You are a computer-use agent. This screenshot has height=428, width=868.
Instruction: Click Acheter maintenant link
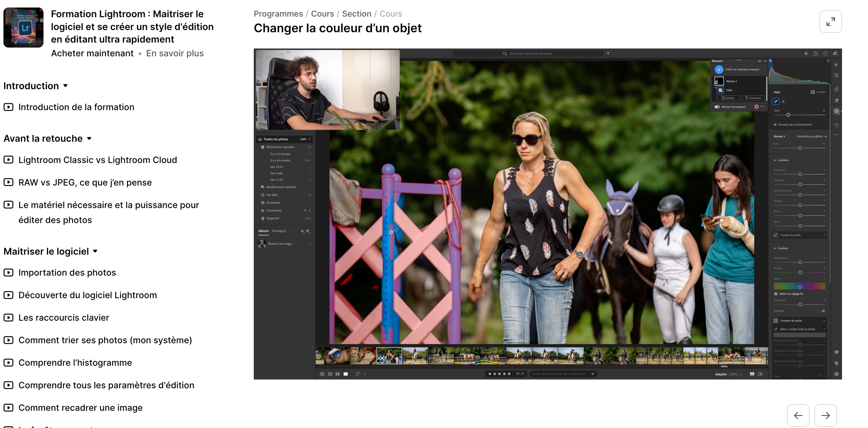(92, 53)
